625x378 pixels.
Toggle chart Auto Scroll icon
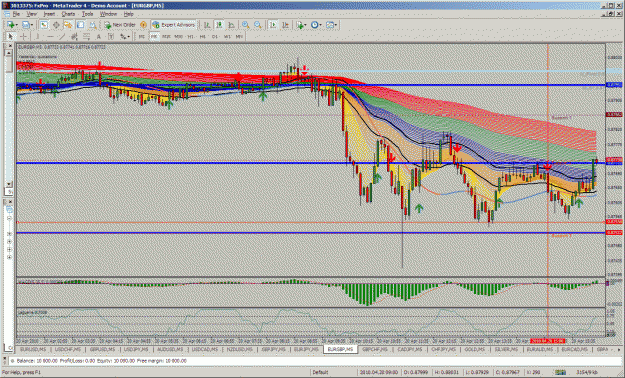[273, 25]
